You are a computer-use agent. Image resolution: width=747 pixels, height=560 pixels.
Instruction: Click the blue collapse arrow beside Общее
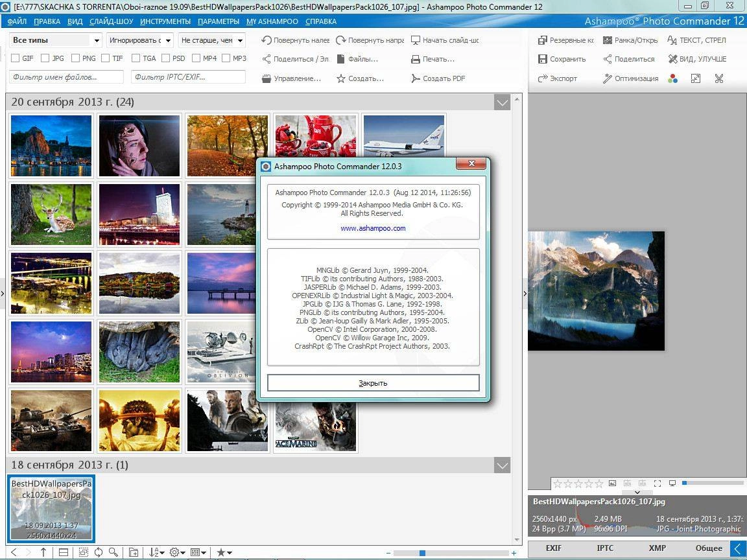coord(738,548)
